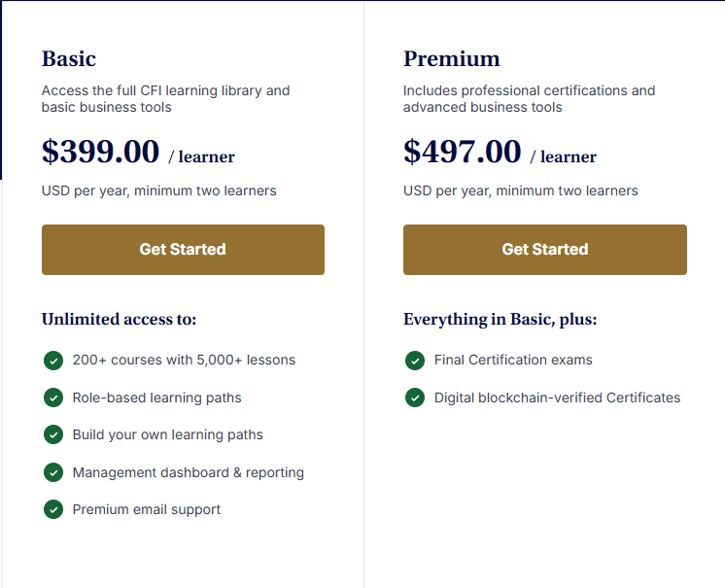Click Get Started under the Basic plan
This screenshot has height=588, width=725.
click(183, 250)
